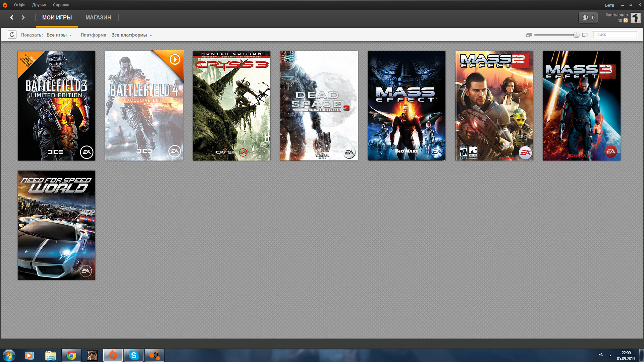This screenshot has width=644, height=362.
Task: Open Skype from the taskbar
Action: click(x=134, y=355)
